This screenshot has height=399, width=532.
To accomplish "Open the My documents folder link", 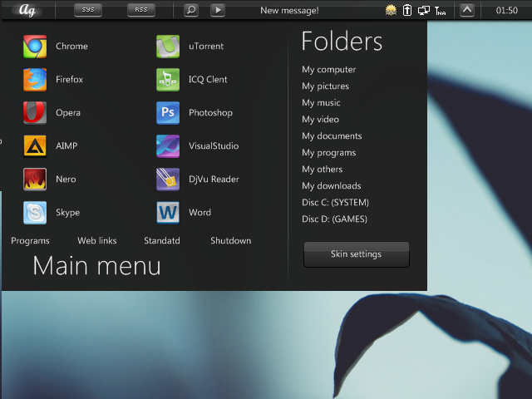I will pyautogui.click(x=332, y=136).
